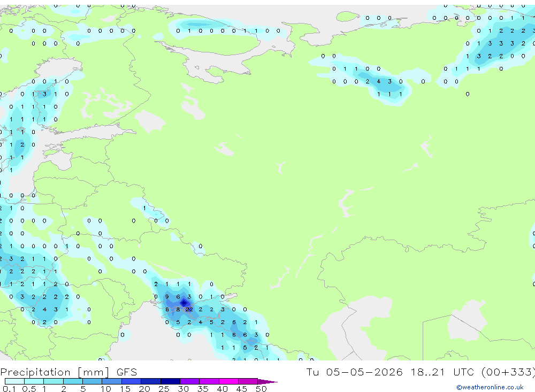535x392 pixels.
Task: Click the 30–35 mm legend swatch
Action: [190, 381]
